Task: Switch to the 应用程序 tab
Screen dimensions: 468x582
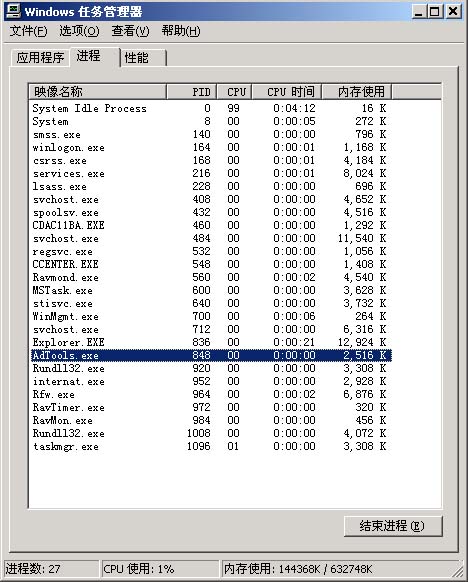Action: (40, 58)
